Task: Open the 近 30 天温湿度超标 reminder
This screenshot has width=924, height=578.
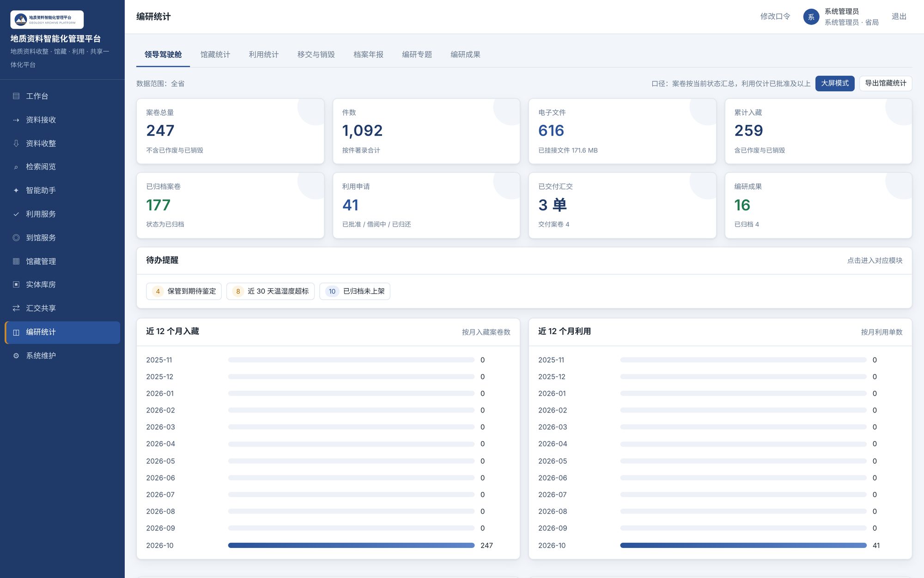Action: 271,291
